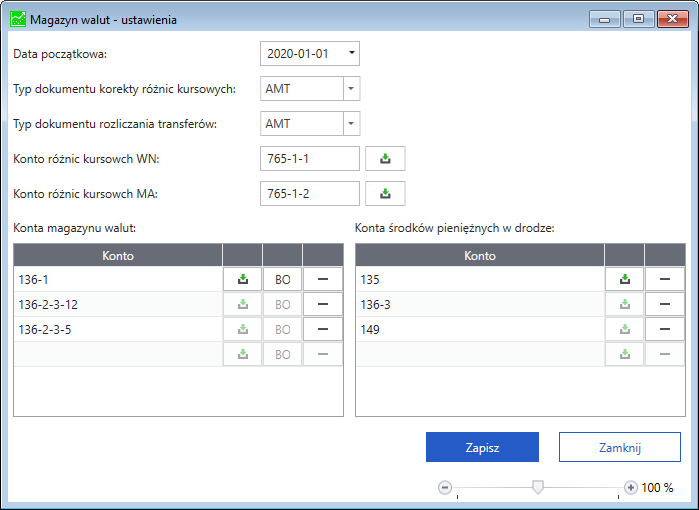699x510 pixels.
Task: Click the select-account icon in row 135
Action: pos(625,280)
